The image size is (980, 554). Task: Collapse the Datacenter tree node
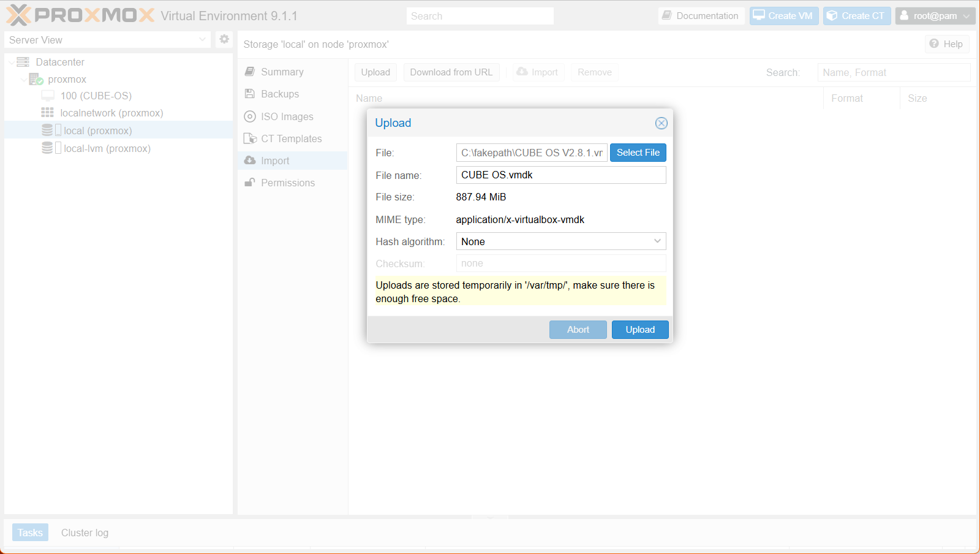tap(12, 63)
